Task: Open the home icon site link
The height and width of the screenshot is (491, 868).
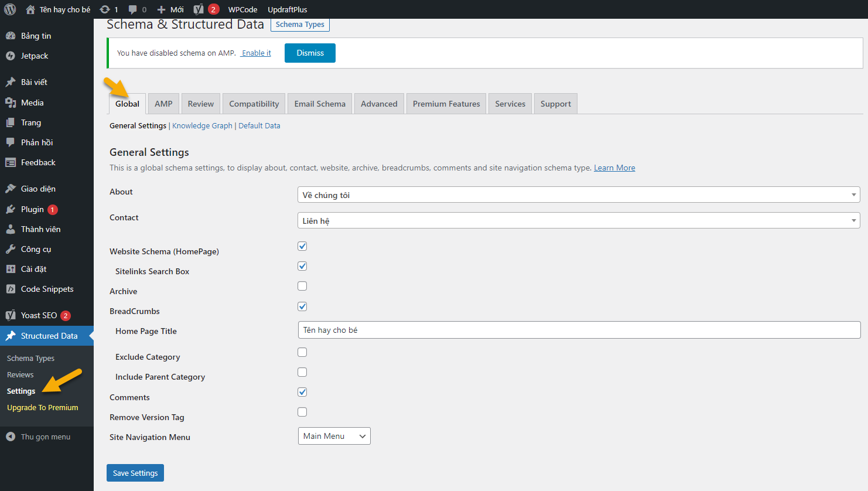Action: pyautogui.click(x=30, y=9)
